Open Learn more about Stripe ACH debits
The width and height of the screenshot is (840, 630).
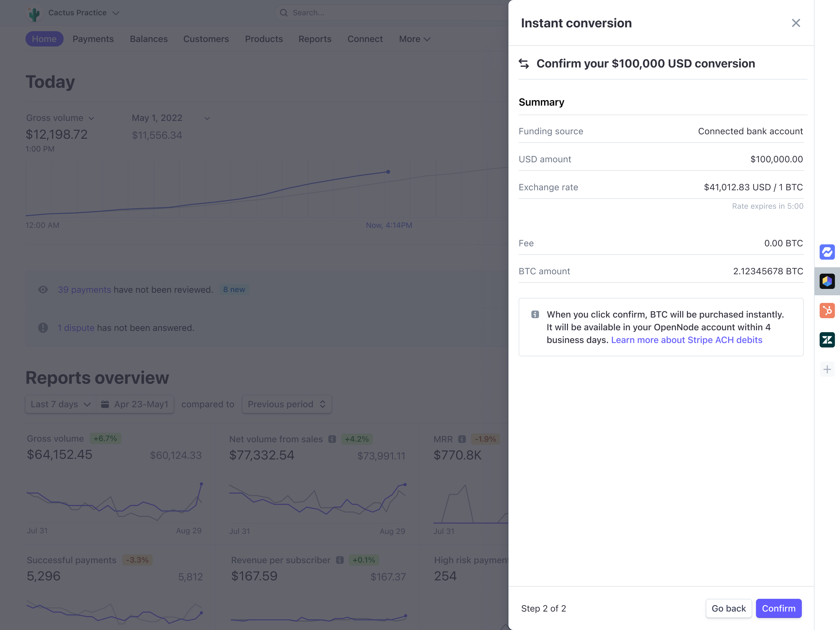[686, 340]
